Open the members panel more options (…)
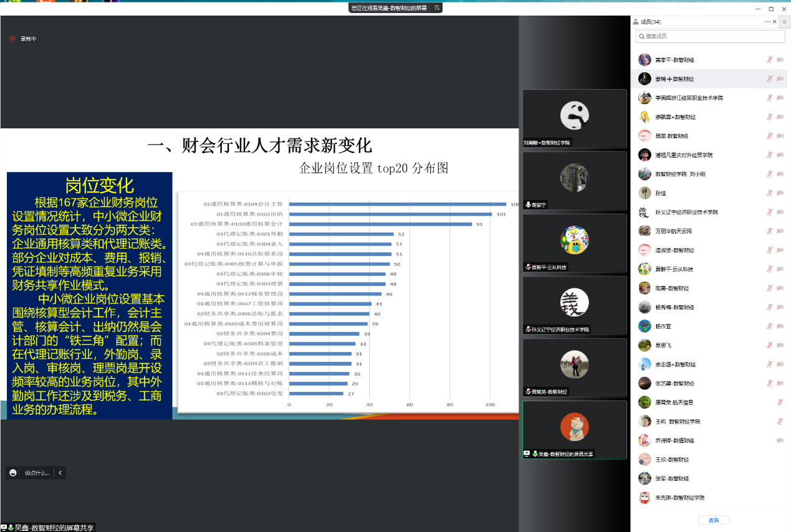This screenshot has width=791, height=532. click(x=768, y=22)
